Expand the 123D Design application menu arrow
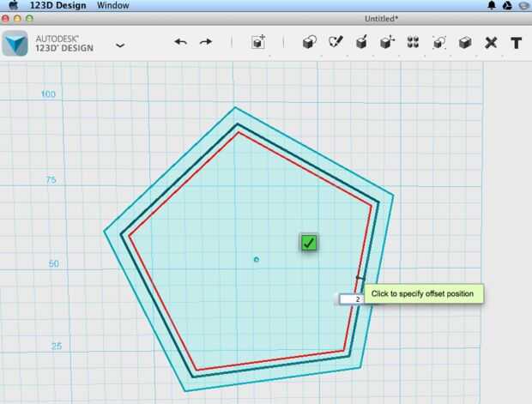 (x=120, y=45)
